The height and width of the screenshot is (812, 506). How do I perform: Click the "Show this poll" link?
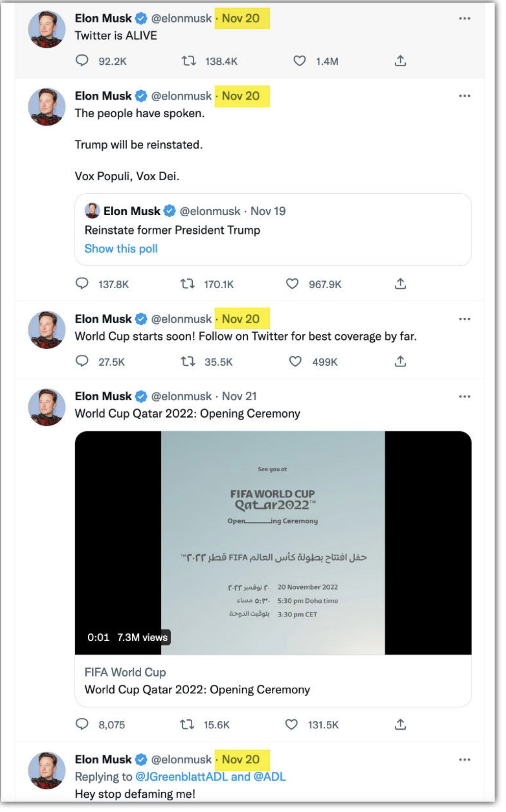(x=121, y=249)
